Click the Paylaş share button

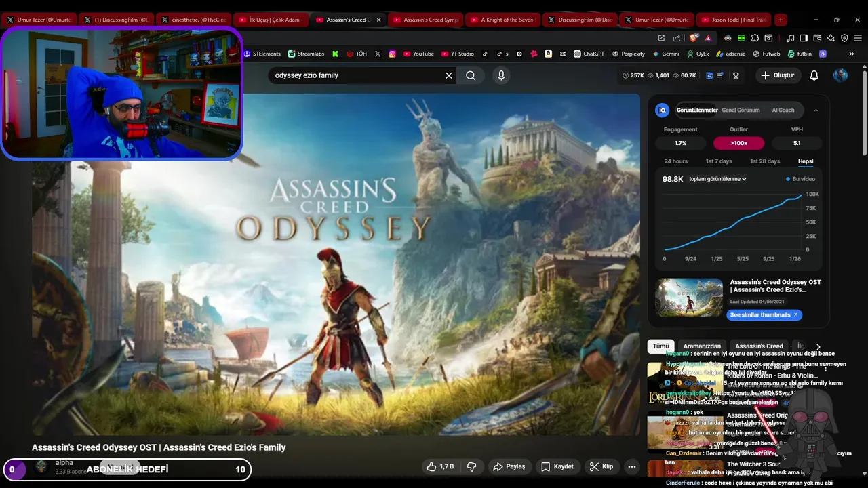click(509, 466)
